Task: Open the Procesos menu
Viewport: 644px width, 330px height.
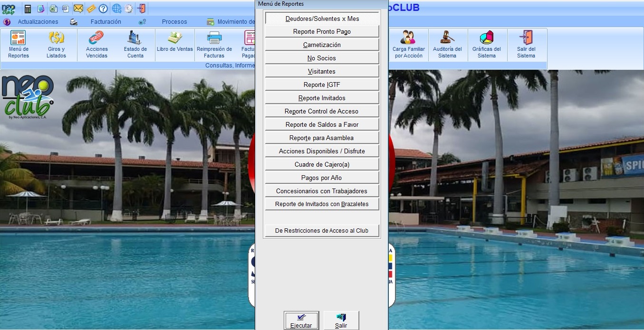Action: point(174,22)
